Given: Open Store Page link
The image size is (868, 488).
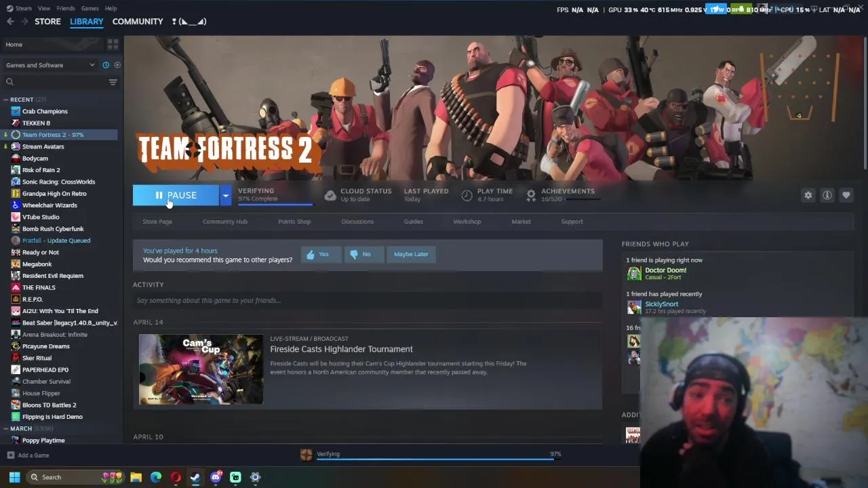Looking at the screenshot, I should click(x=157, y=222).
